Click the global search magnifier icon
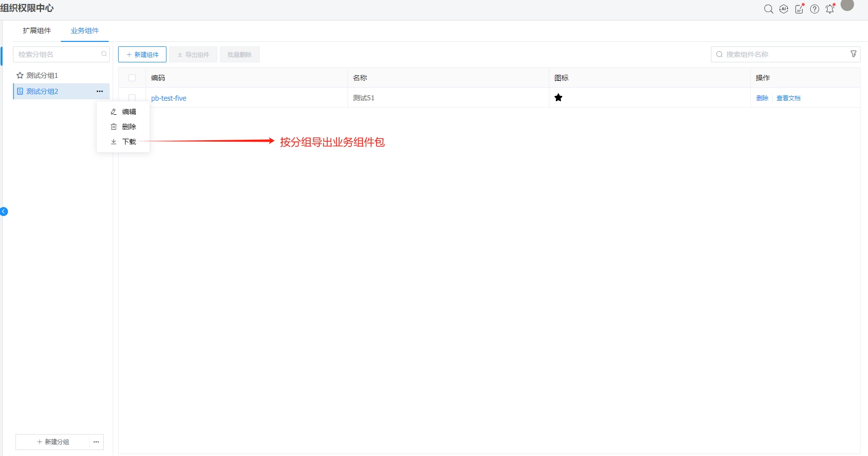868x456 pixels. [768, 9]
